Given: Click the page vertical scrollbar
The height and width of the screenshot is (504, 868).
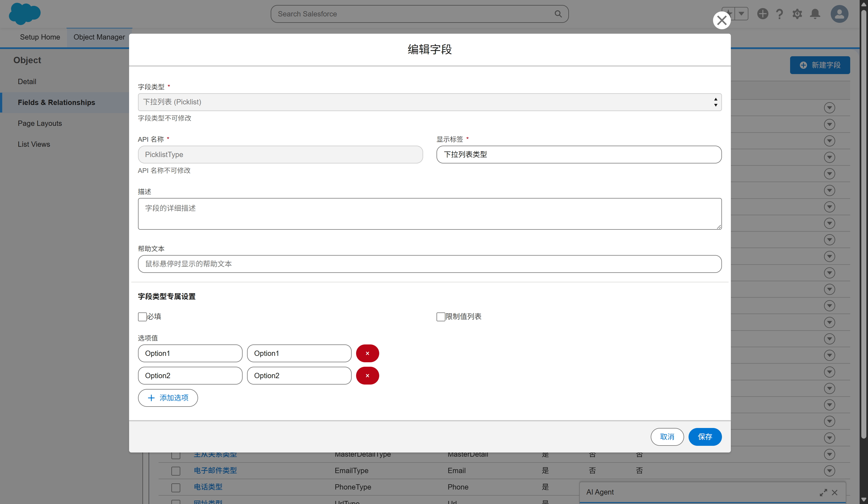Looking at the screenshot, I should coord(864,224).
